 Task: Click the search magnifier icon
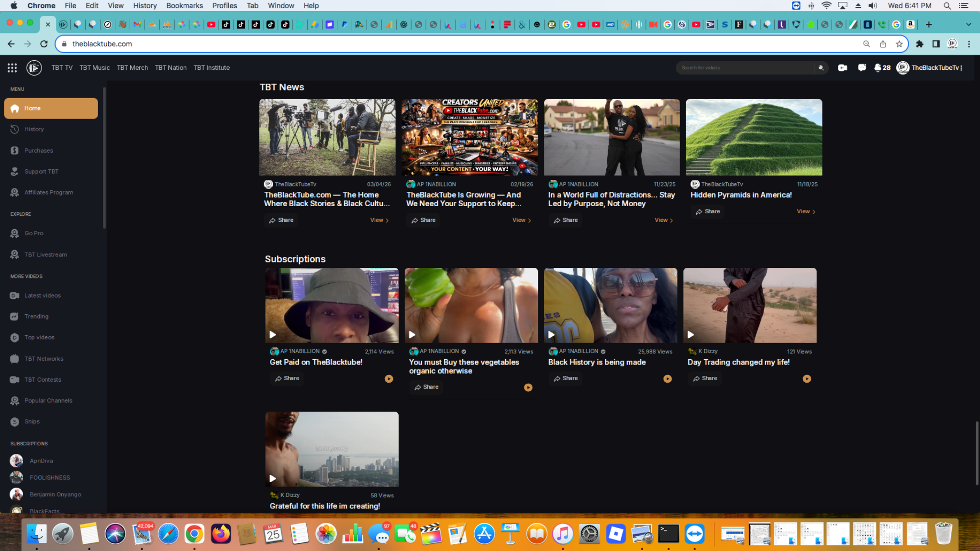821,67
